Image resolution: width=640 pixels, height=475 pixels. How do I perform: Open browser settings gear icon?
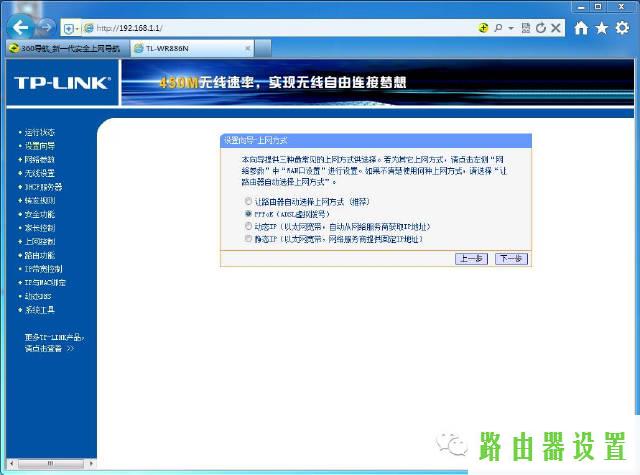click(622, 28)
